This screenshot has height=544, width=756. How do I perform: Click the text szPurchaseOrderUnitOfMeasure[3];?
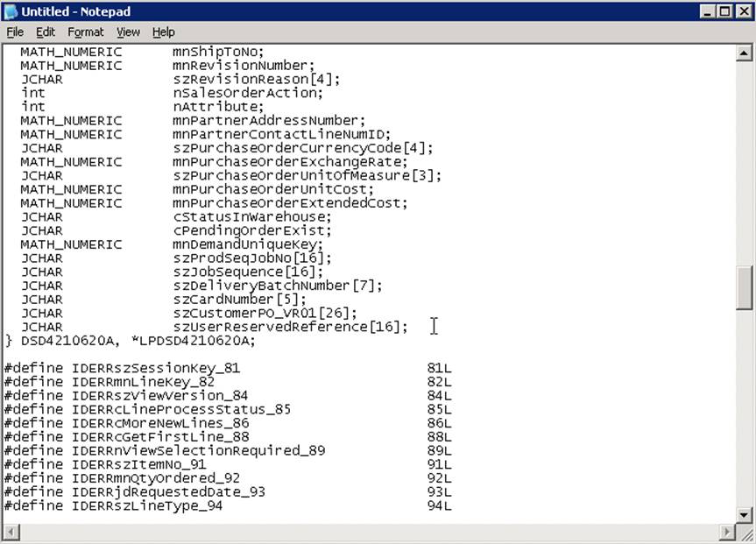click(307, 175)
